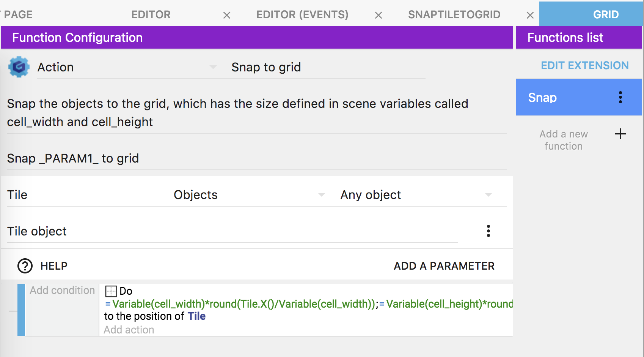
Task: Expand the Any object type dropdown
Action: pos(488,195)
